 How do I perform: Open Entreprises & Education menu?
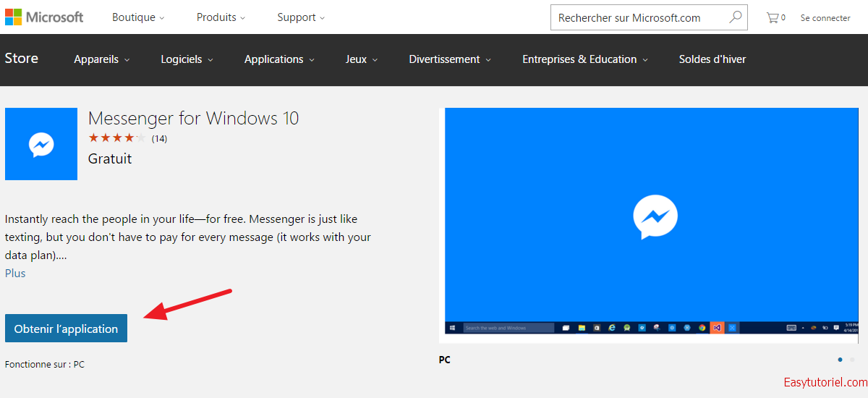[584, 59]
